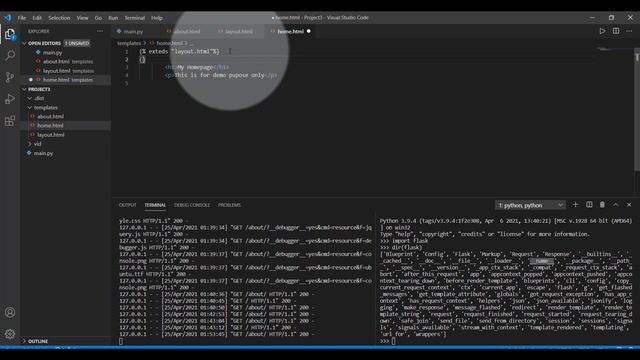Viewport: 640px width, 360px height.
Task: Close the terminal panel
Action: click(x=629, y=204)
